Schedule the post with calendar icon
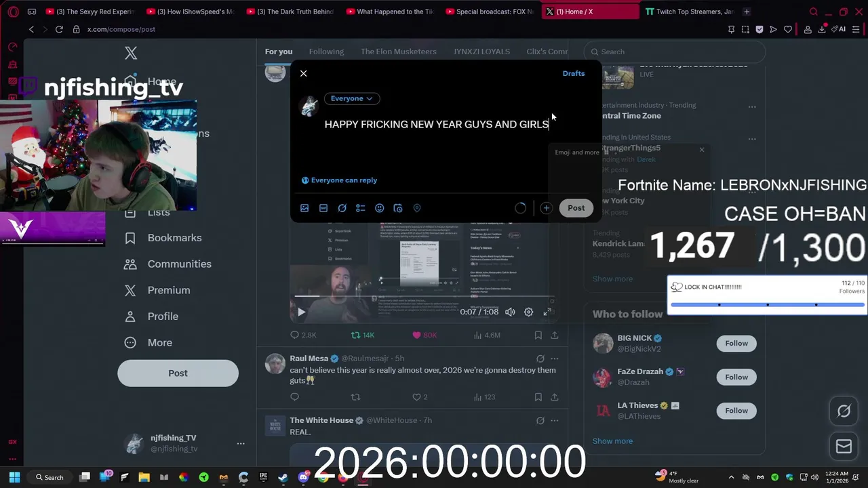This screenshot has height=488, width=868. (x=398, y=208)
